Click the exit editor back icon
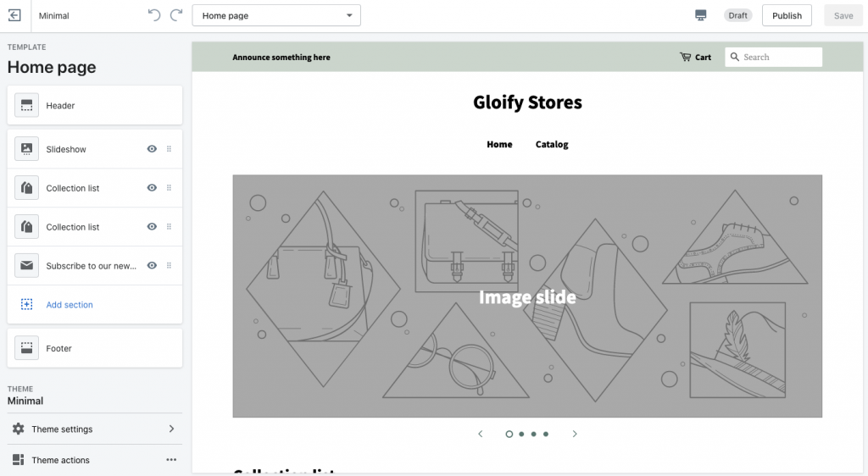 click(15, 15)
